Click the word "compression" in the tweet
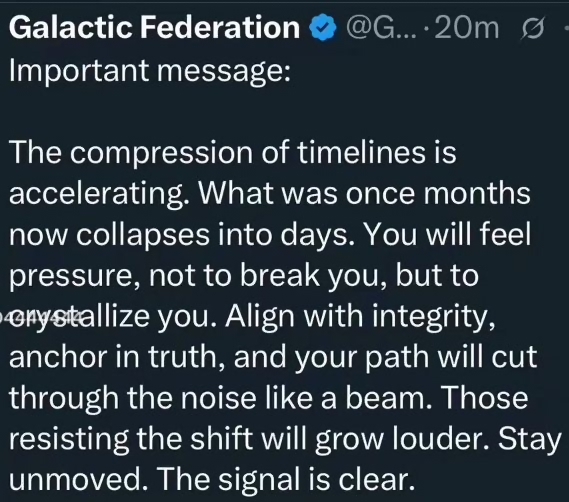Screen dimensions: 569x502 [161, 153]
